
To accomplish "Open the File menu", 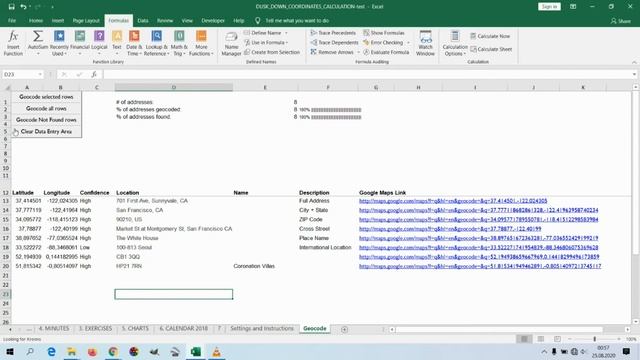I will 12,20.
